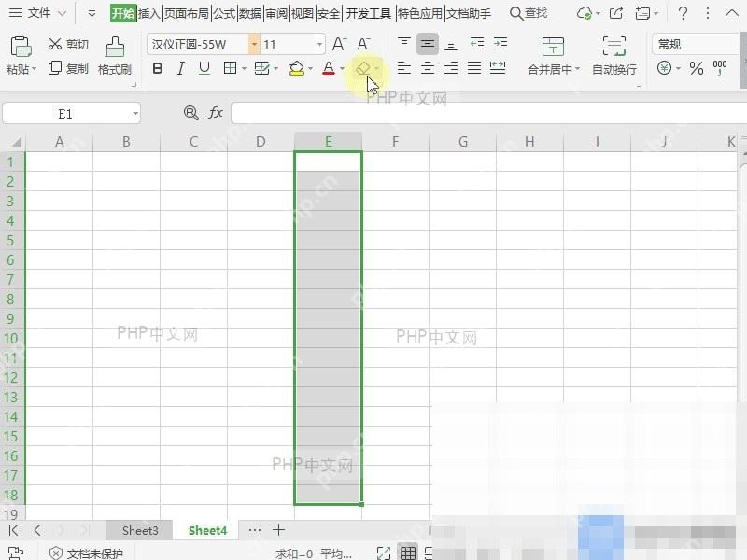The height and width of the screenshot is (560, 747).
Task: Switch to the Formulas (公式) tab
Action: pos(224,13)
